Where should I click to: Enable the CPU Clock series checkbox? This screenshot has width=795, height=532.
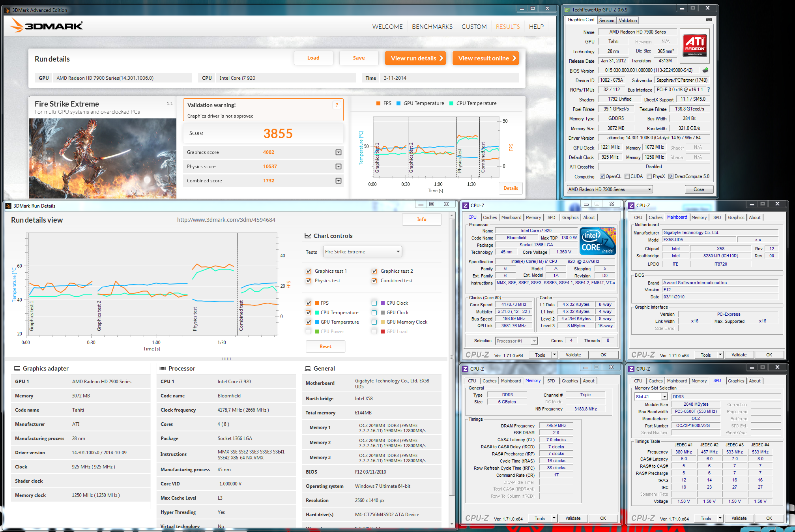[374, 303]
